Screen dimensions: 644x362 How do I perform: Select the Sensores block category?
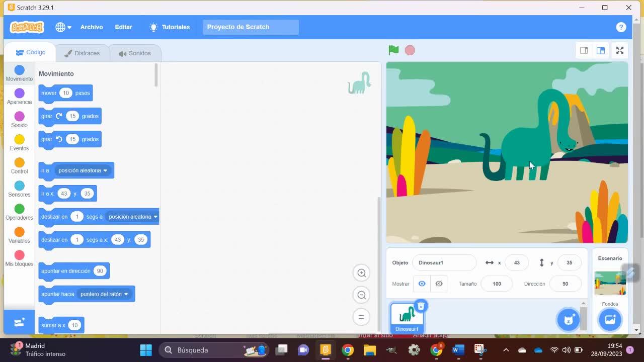[19, 189]
